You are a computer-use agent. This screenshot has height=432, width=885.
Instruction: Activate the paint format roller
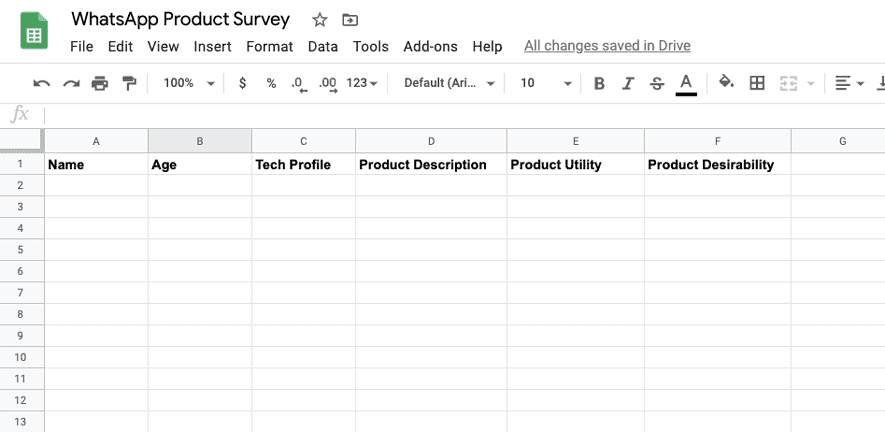(x=129, y=83)
